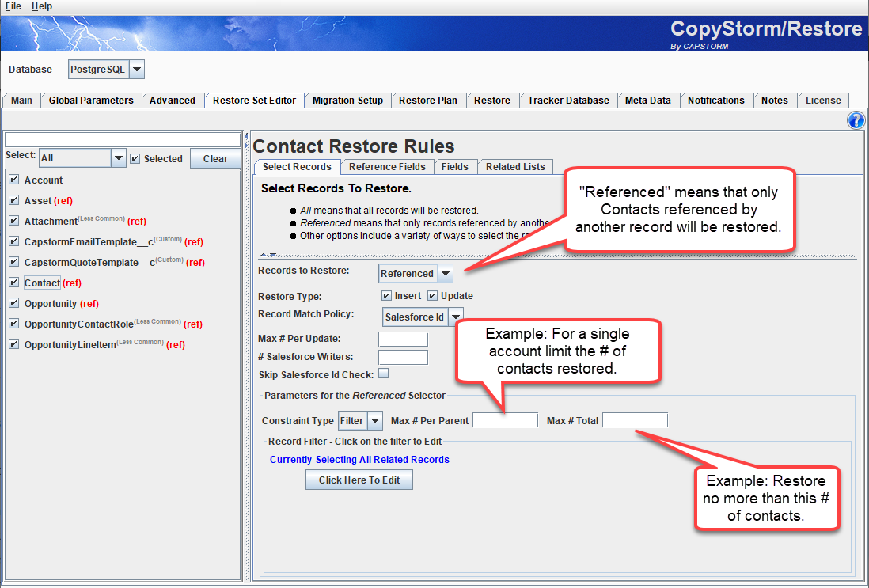Viewport: 869px width, 588px height.
Task: Select the OpportunityContactRole (ref) row label
Action: coord(113,324)
